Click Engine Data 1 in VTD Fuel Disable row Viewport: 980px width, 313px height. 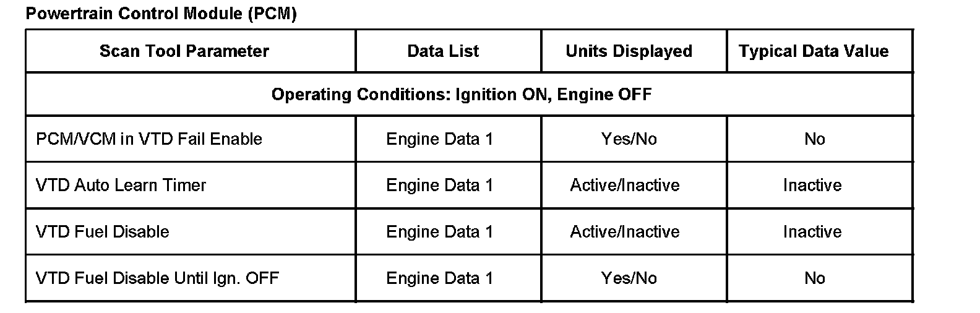point(440,231)
